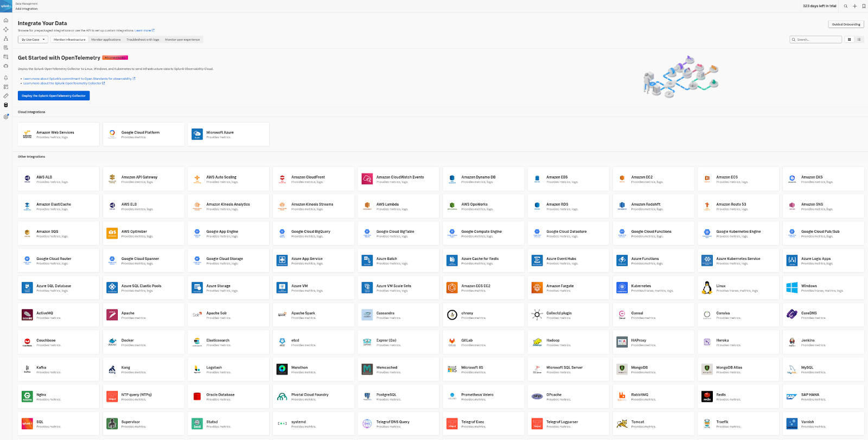Click the Guided Onboarding button
868x440 pixels.
point(846,24)
